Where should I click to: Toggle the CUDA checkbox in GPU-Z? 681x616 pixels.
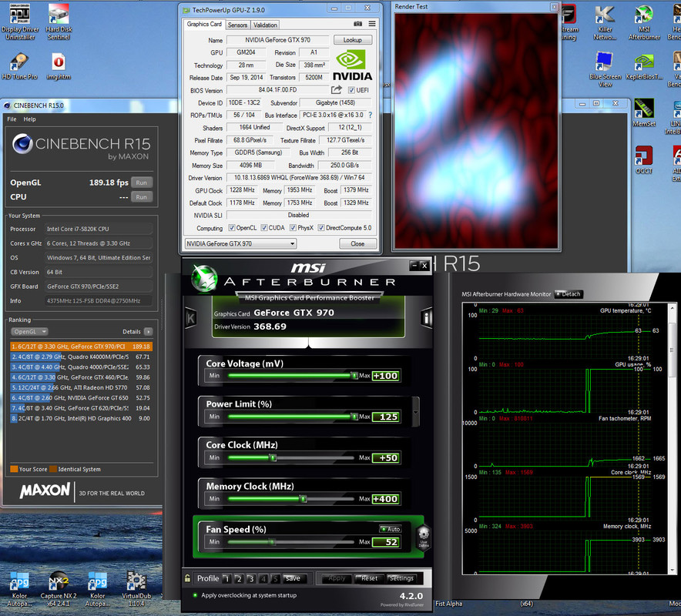click(264, 227)
